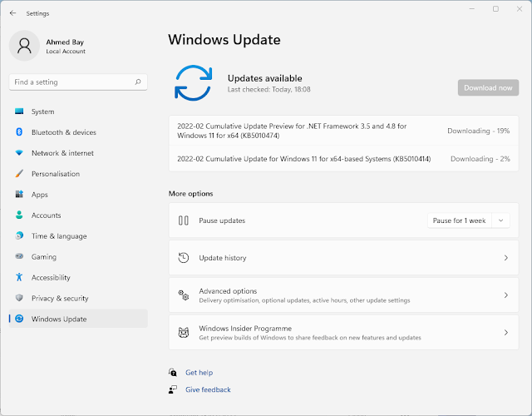Open Update history chevron
532x416 pixels.
point(506,258)
